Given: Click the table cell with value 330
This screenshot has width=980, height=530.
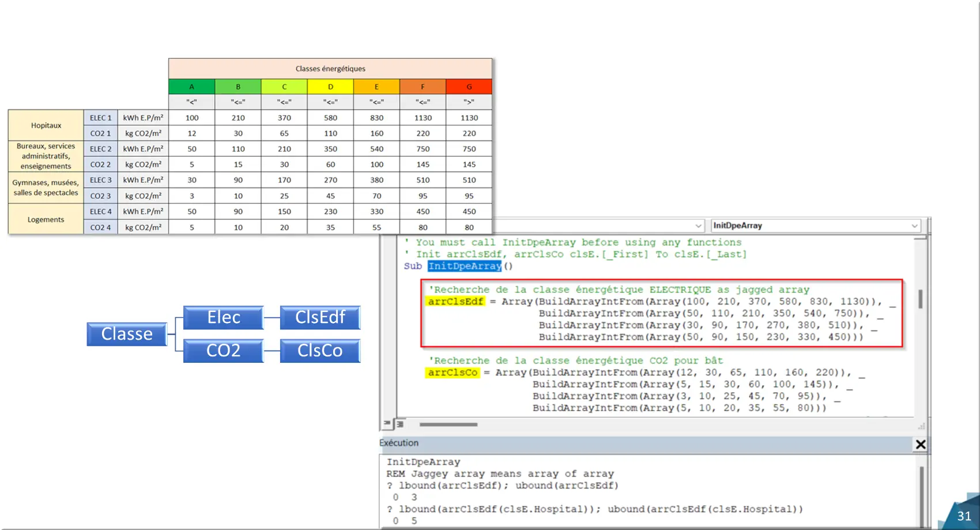Looking at the screenshot, I should click(x=376, y=212).
